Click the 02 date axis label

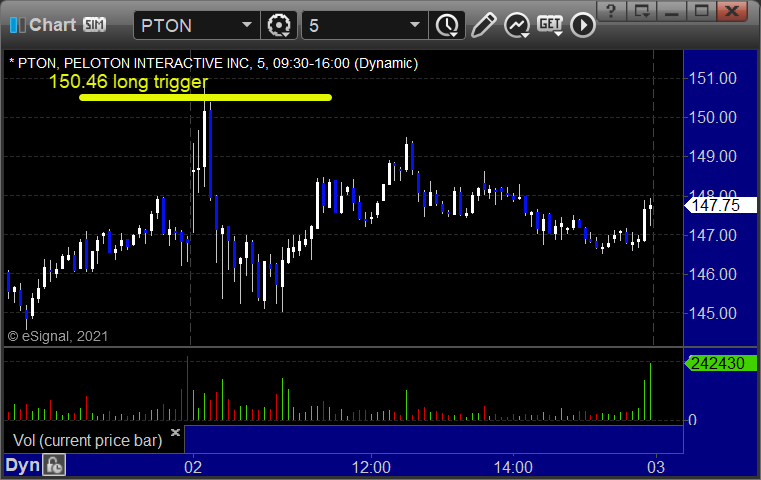click(193, 467)
